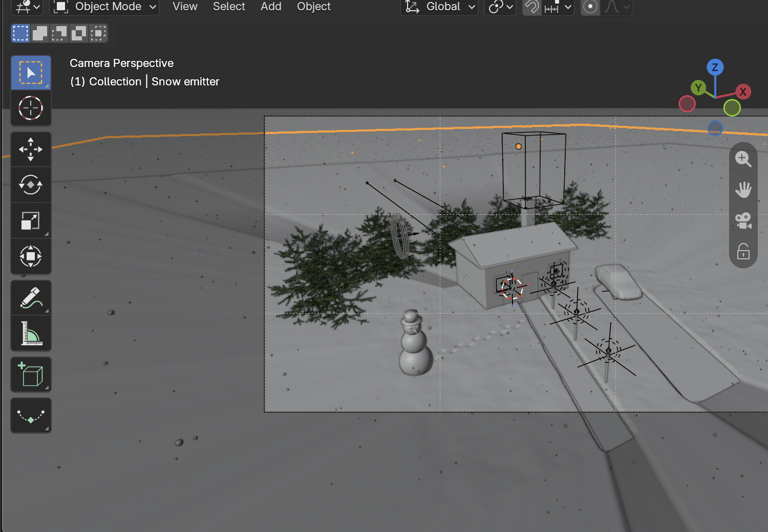Set selection mode to extend
The width and height of the screenshot is (768, 532).
[x=40, y=33]
